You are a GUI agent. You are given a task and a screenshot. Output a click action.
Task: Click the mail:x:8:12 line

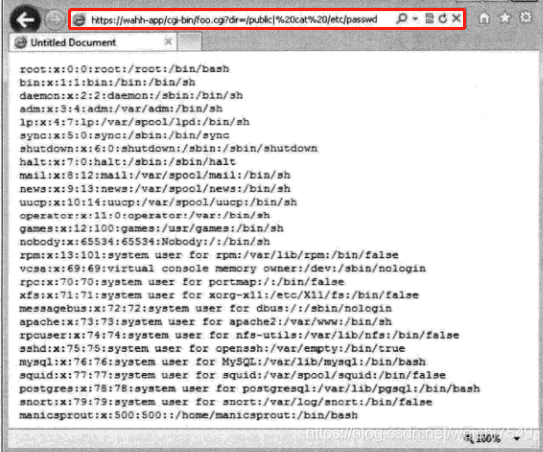[x=155, y=175]
